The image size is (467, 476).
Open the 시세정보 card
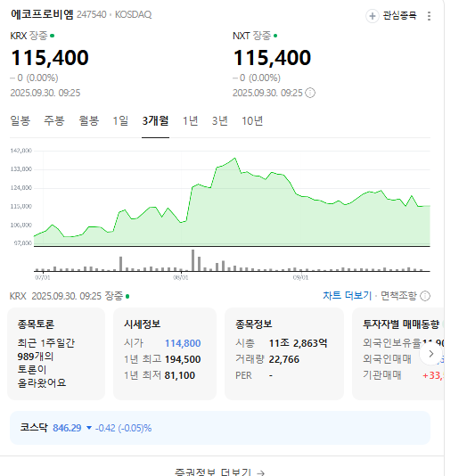165,354
